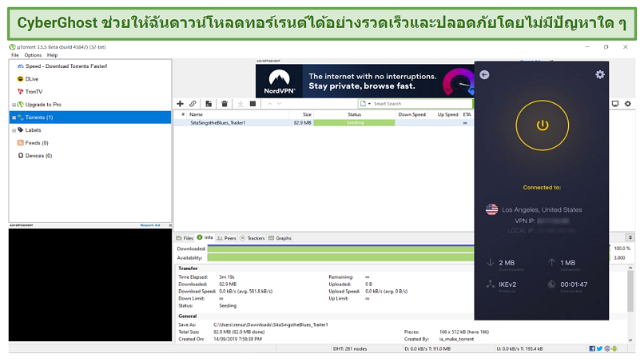The width and height of the screenshot is (644, 362).
Task: Click the CyberGhost back arrow
Action: click(484, 75)
